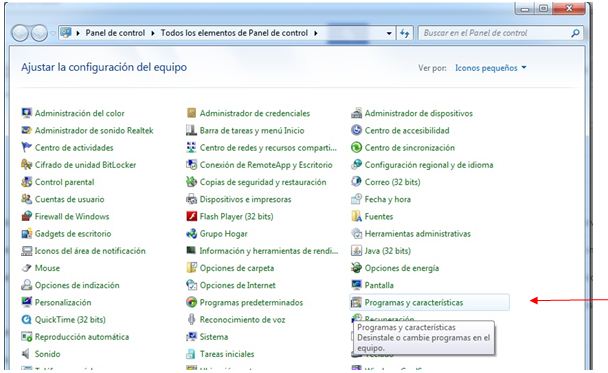
Task: Click the Fuentes icon
Action: pyautogui.click(x=356, y=216)
